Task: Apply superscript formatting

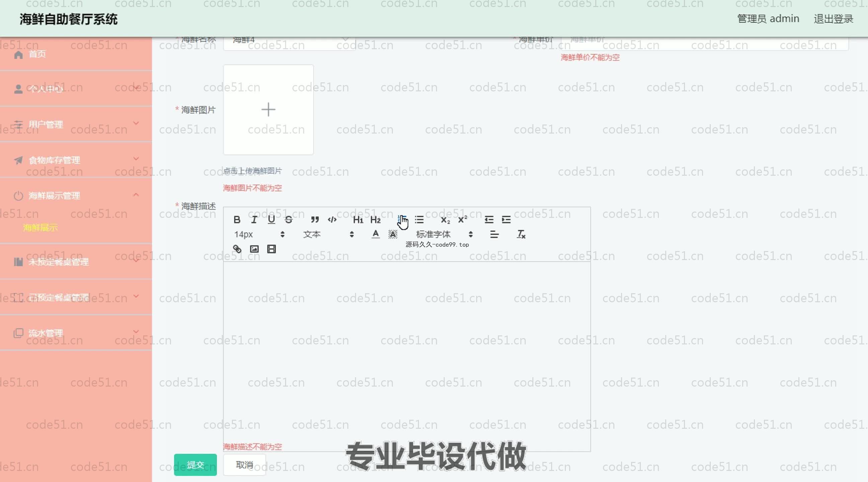Action: (463, 220)
